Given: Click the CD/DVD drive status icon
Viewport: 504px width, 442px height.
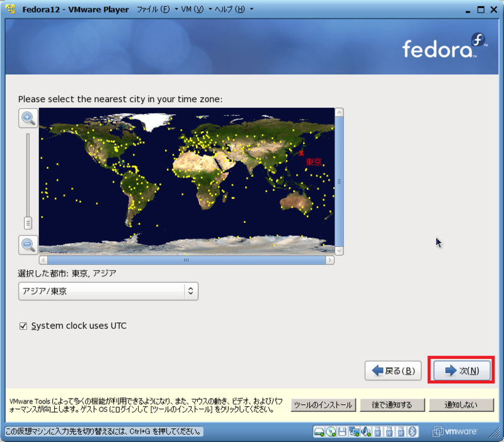Looking at the screenshot, I should click(331, 431).
